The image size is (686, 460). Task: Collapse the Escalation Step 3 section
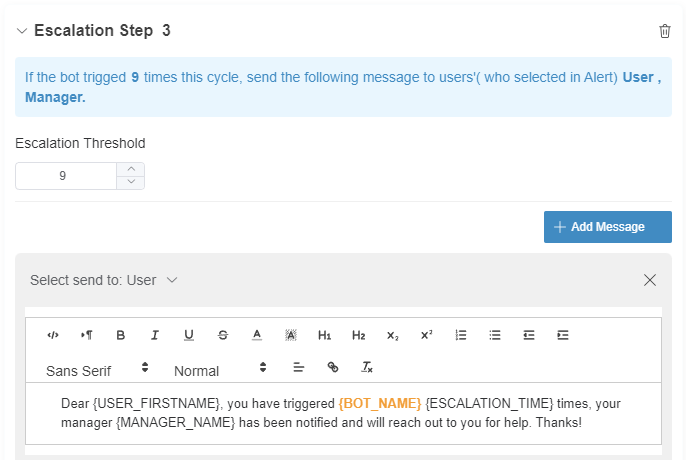[x=22, y=31]
